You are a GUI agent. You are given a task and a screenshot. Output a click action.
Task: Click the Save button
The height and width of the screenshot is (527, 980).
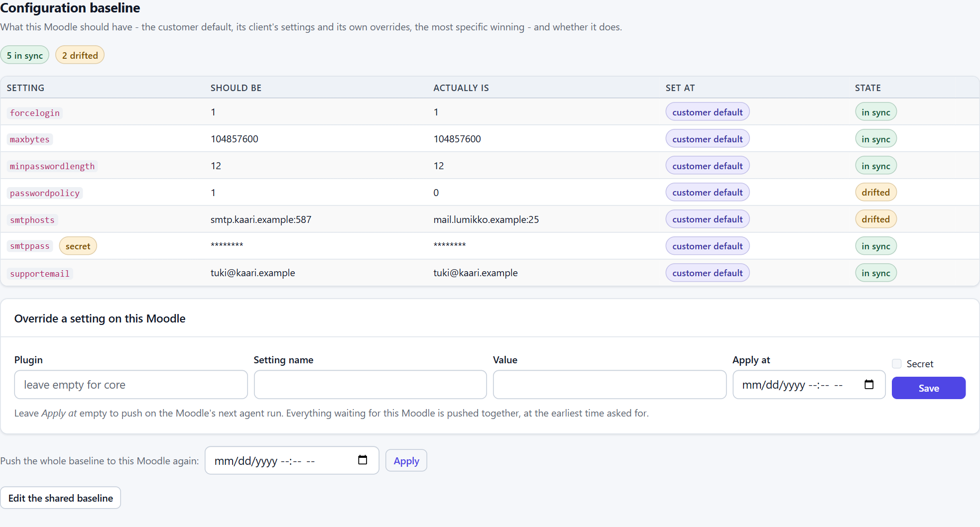pyautogui.click(x=929, y=388)
